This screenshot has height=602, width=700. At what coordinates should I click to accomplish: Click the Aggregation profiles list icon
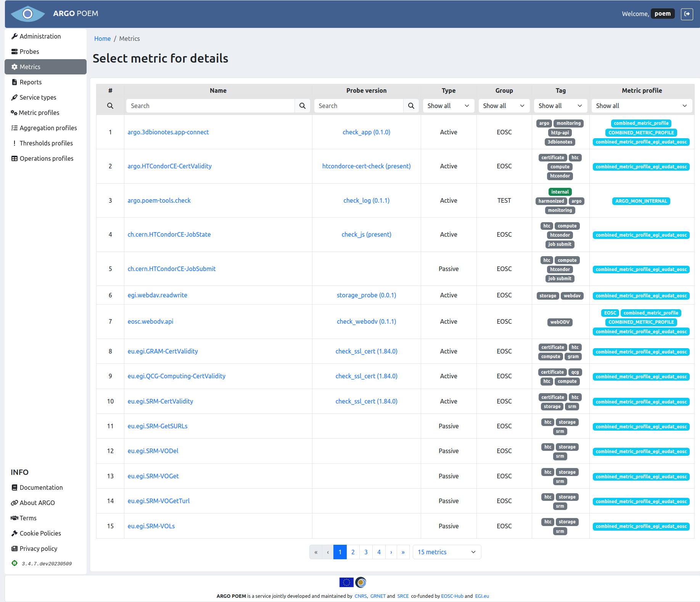(14, 128)
